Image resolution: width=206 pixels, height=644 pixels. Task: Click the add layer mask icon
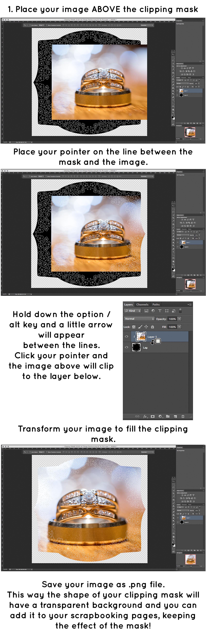[153, 416]
